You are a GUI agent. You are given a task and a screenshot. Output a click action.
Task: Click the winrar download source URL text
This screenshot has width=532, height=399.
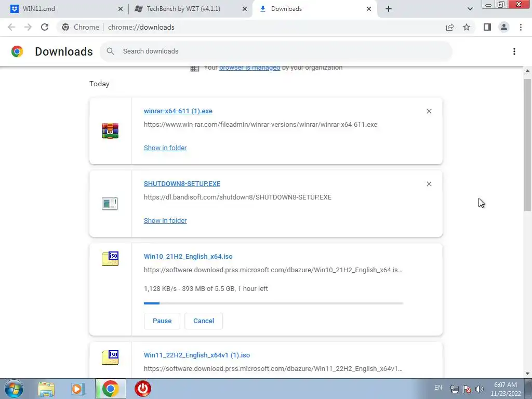pyautogui.click(x=261, y=125)
